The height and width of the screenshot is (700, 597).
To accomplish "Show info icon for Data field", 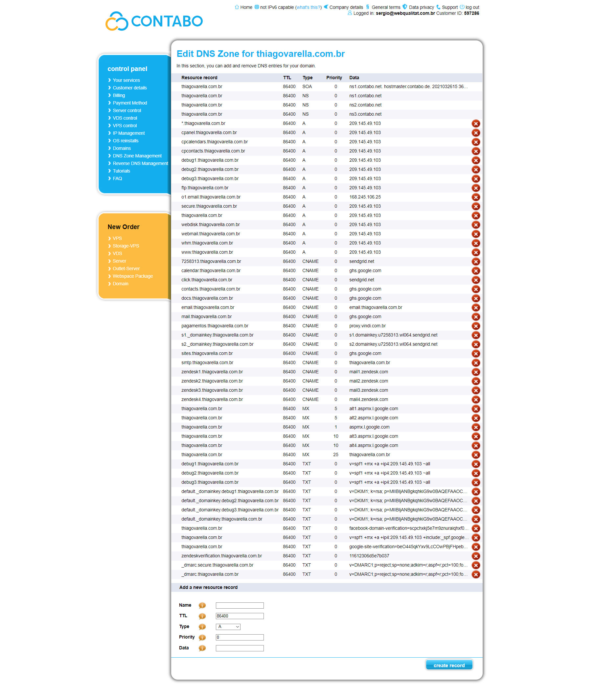I will coord(202,648).
